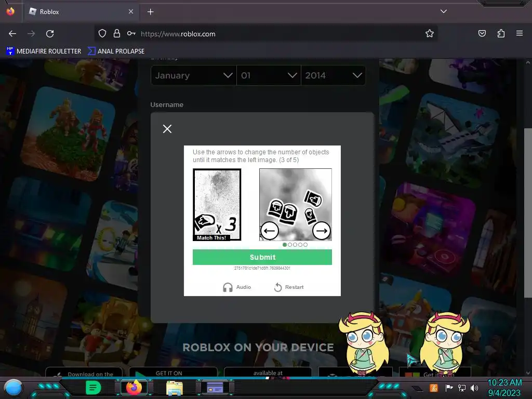
Task: Click the volume speaker tray icon
Action: [x=474, y=388]
